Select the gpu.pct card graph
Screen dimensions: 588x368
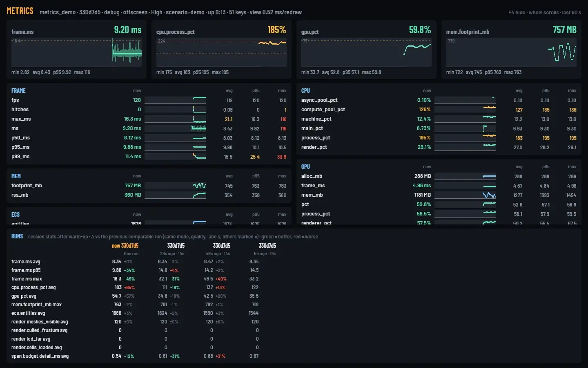click(x=366, y=52)
